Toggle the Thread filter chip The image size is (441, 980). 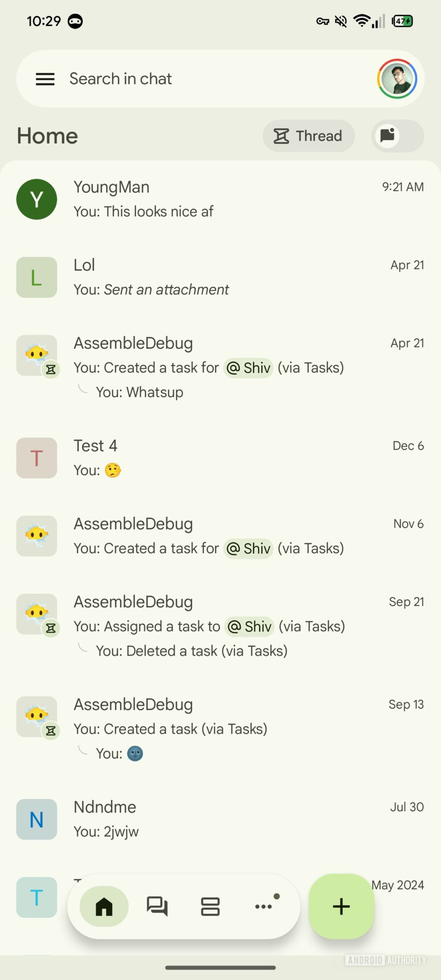(x=308, y=136)
